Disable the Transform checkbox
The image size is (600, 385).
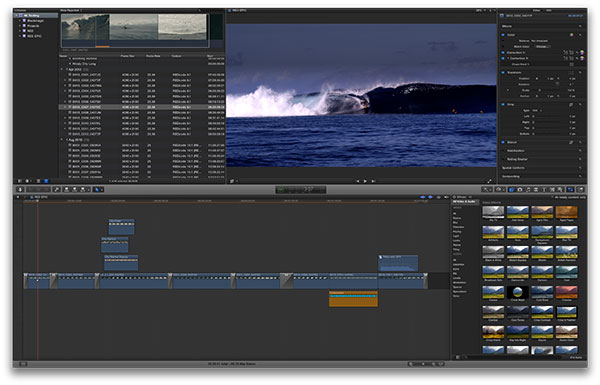click(503, 72)
